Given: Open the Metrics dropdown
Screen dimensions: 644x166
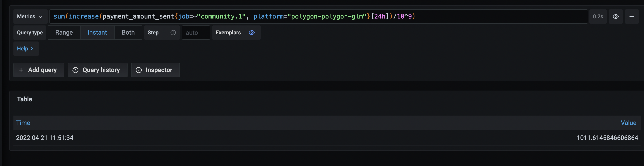Looking at the screenshot, I should pyautogui.click(x=30, y=17).
